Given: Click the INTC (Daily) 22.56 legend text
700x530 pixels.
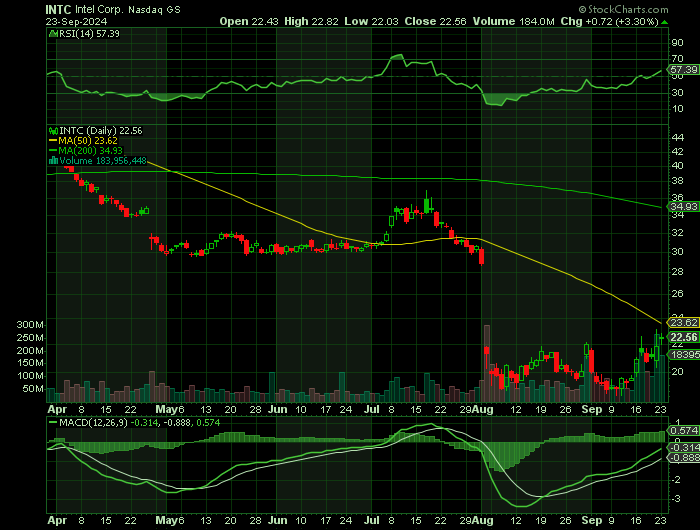Looking at the screenshot, I should (101, 131).
